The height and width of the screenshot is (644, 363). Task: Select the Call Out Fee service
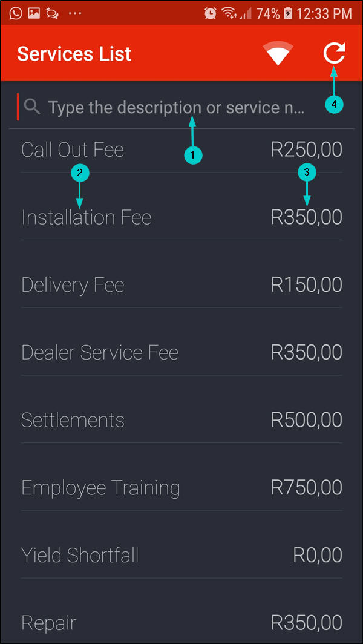[x=73, y=149]
